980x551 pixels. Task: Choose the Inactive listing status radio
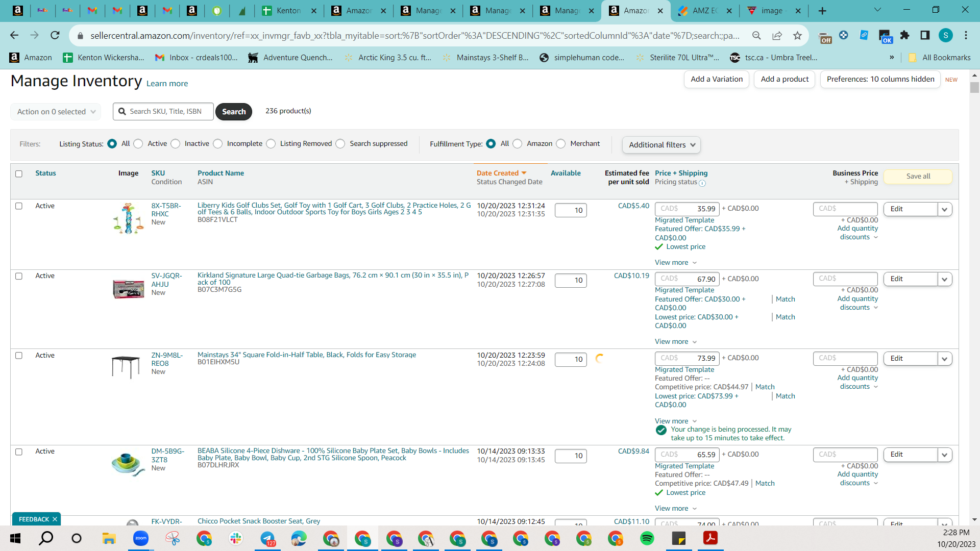tap(176, 144)
